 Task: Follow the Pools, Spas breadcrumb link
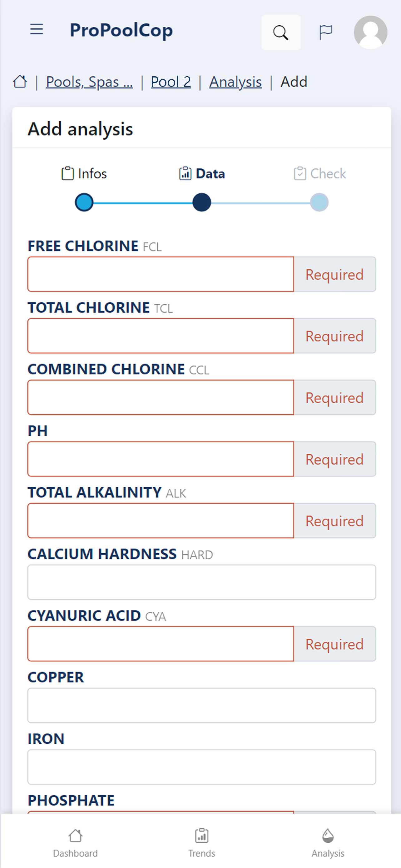click(89, 82)
